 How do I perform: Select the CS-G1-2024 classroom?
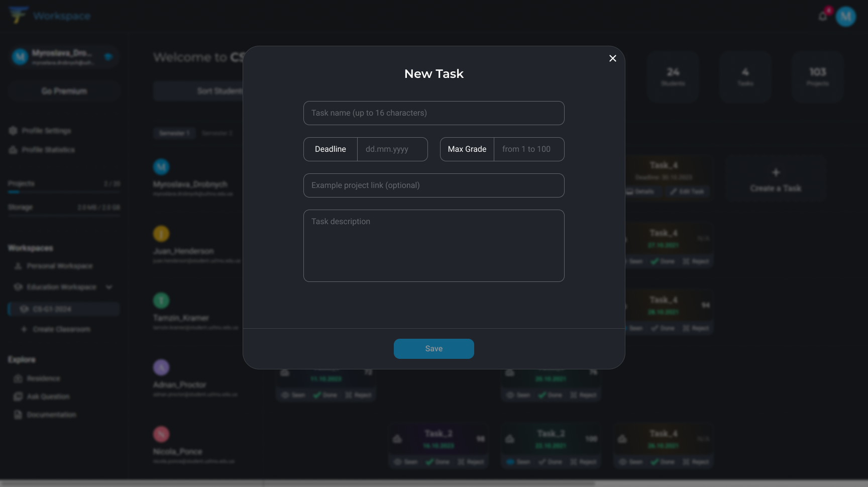(x=64, y=309)
